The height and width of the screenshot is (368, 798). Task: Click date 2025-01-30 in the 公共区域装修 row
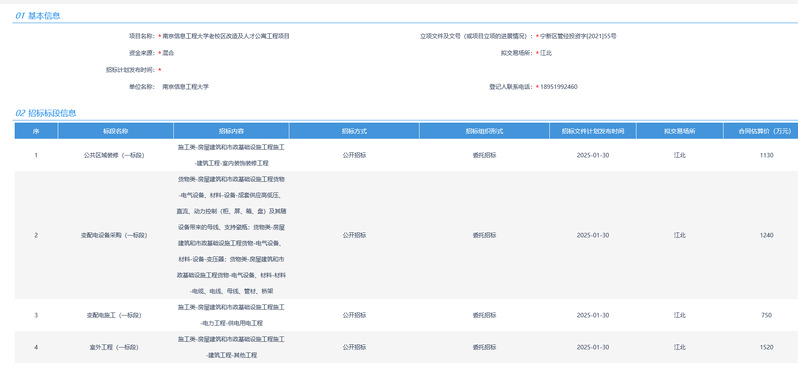[x=592, y=155]
